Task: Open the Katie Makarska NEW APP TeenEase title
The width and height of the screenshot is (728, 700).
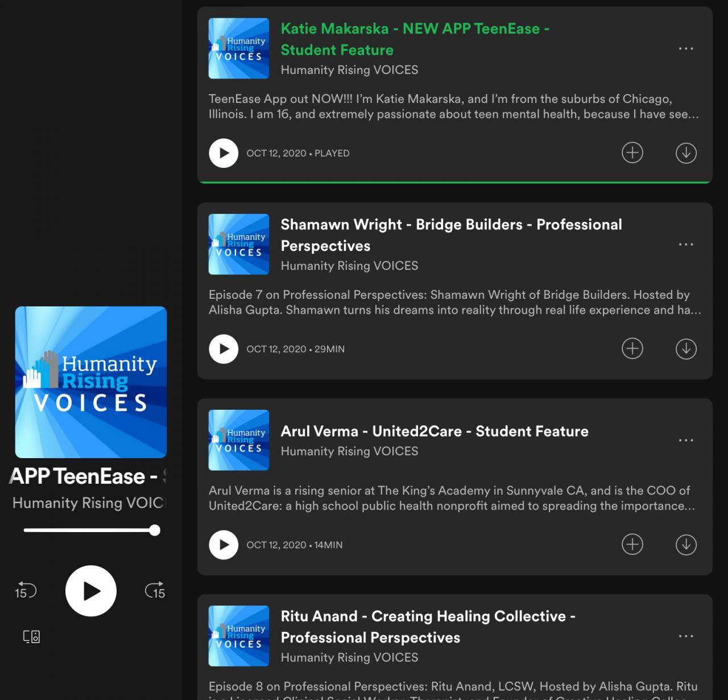Action: 415,39
